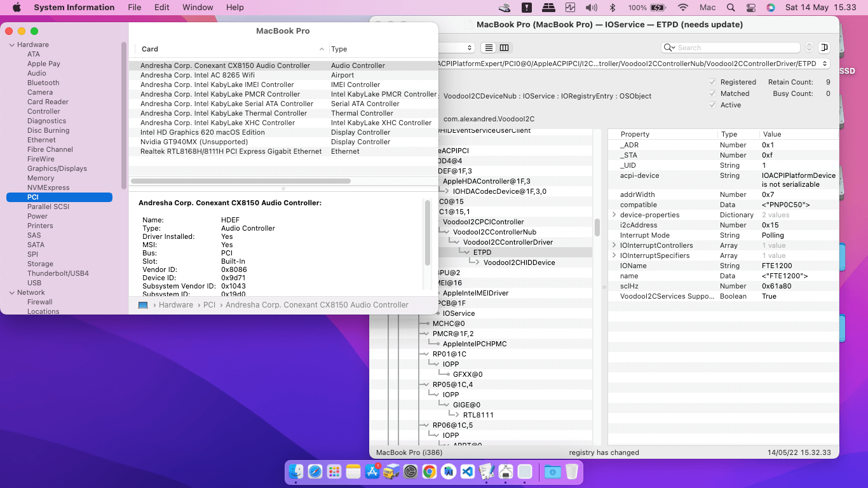Collapse the Network section in sidebar
This screenshot has height=488, width=868.
coord(11,292)
